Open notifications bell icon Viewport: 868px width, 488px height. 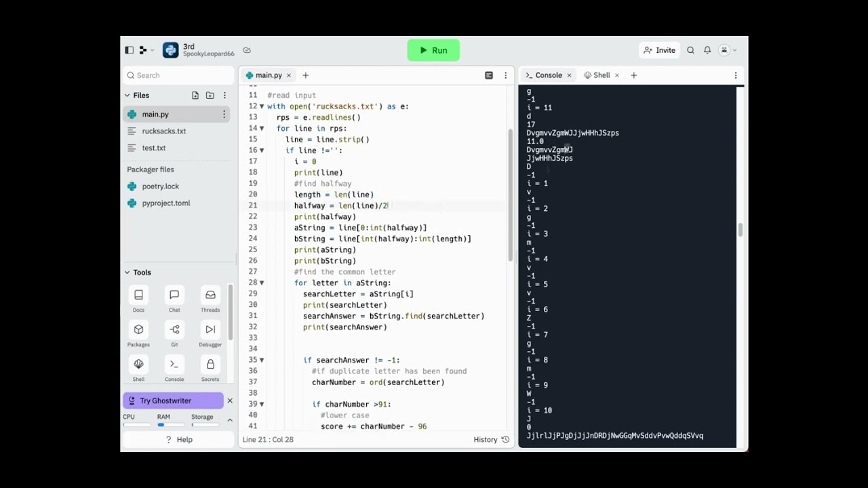(x=707, y=50)
